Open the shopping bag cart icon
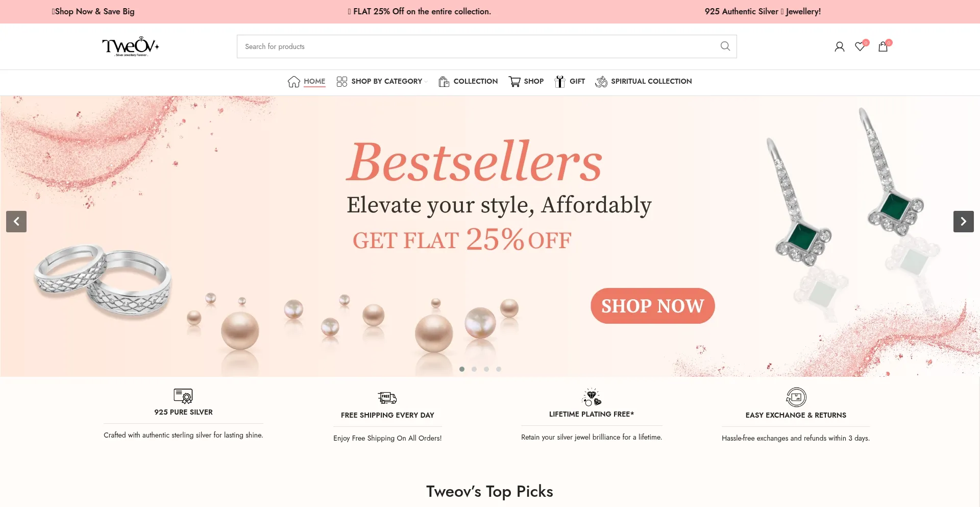Image resolution: width=980 pixels, height=507 pixels. [x=884, y=46]
